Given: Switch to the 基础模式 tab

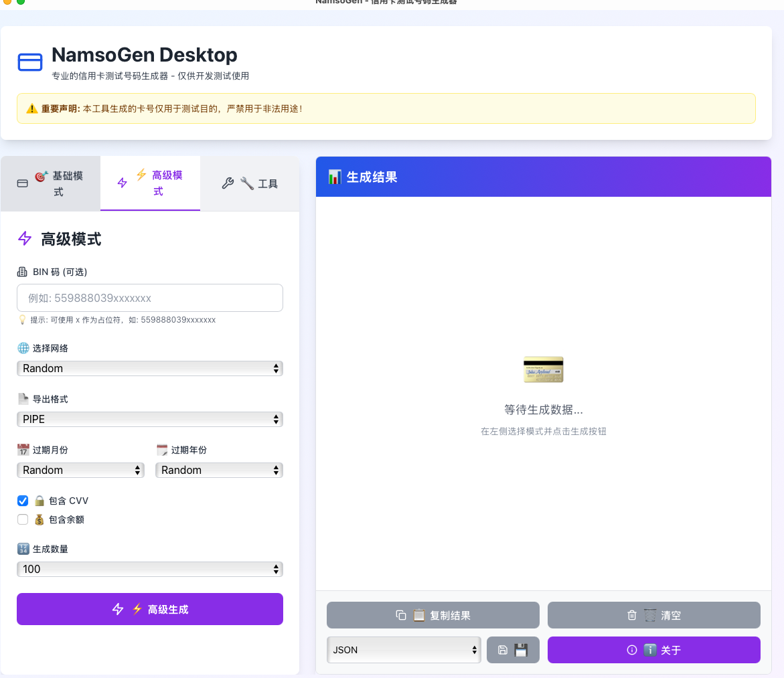Looking at the screenshot, I should coord(51,183).
